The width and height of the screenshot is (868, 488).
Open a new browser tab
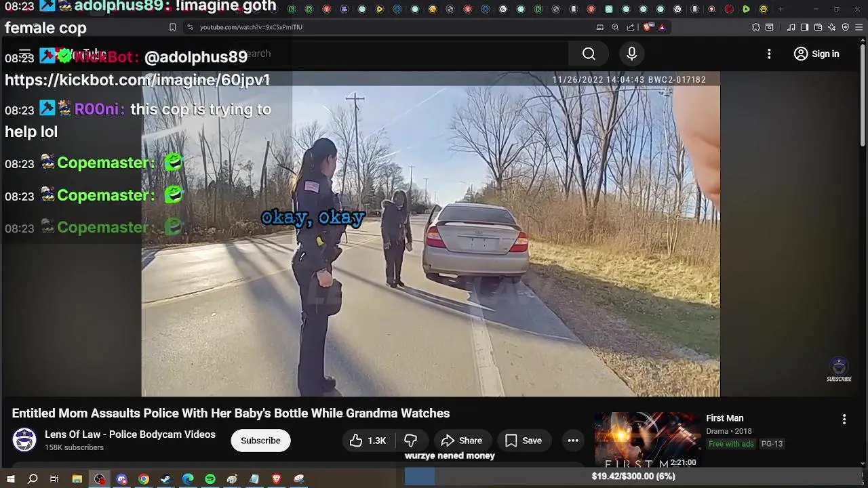pyautogui.click(x=781, y=9)
